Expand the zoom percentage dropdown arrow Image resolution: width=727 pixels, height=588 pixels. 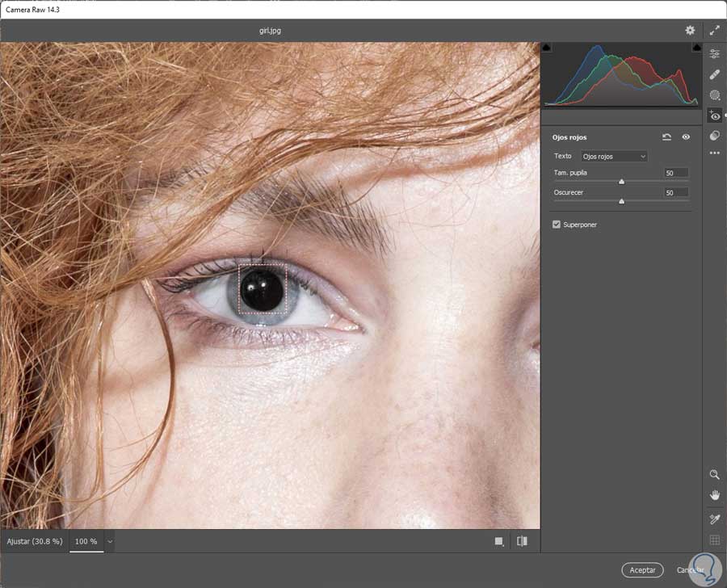[x=110, y=541]
